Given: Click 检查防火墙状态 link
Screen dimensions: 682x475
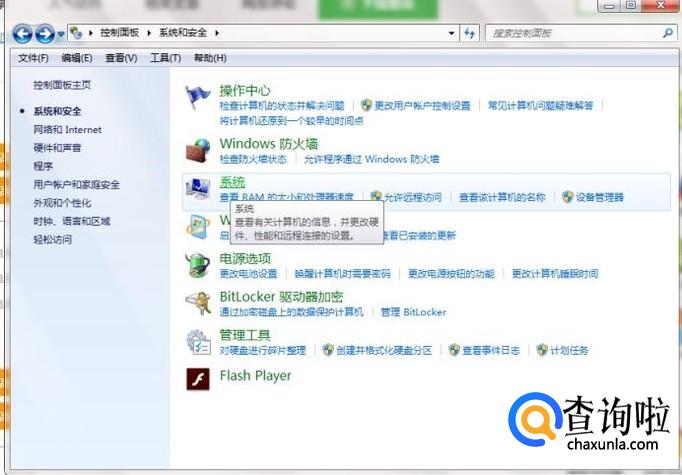Looking at the screenshot, I should (253, 159).
